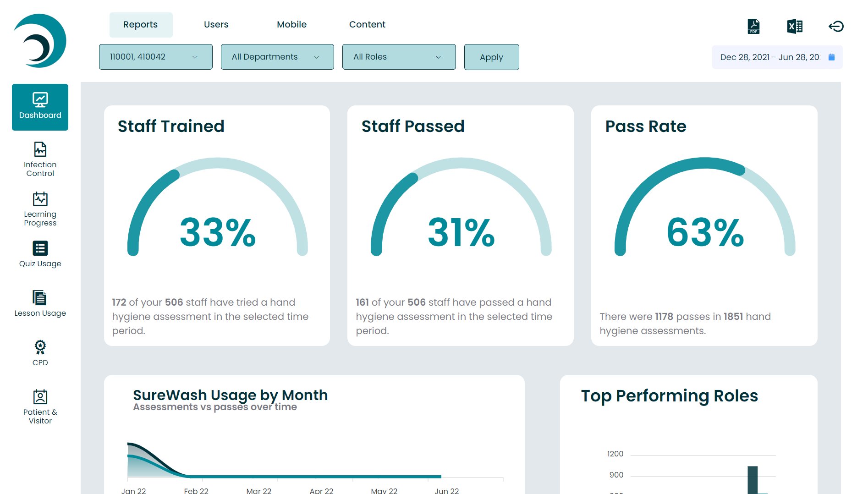Expand the site selection dropdown showing 110001, 410042

tap(155, 57)
